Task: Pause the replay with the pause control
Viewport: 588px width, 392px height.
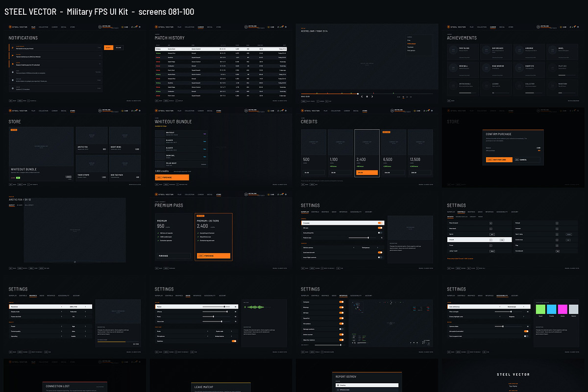Action: (x=367, y=97)
